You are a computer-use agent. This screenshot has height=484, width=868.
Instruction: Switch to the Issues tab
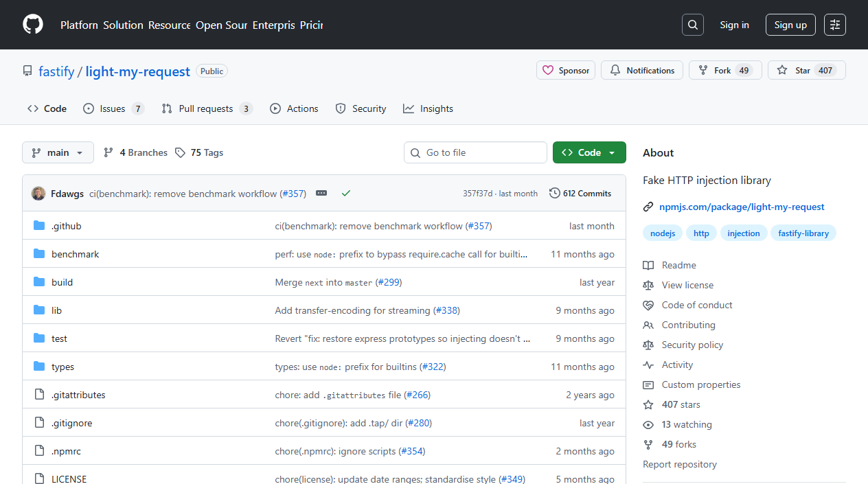(x=113, y=108)
